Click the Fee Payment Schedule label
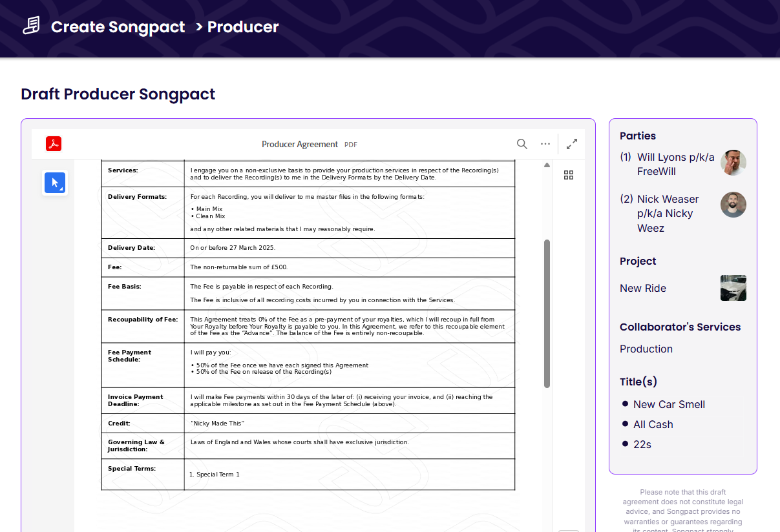The width and height of the screenshot is (780, 532). click(x=129, y=356)
